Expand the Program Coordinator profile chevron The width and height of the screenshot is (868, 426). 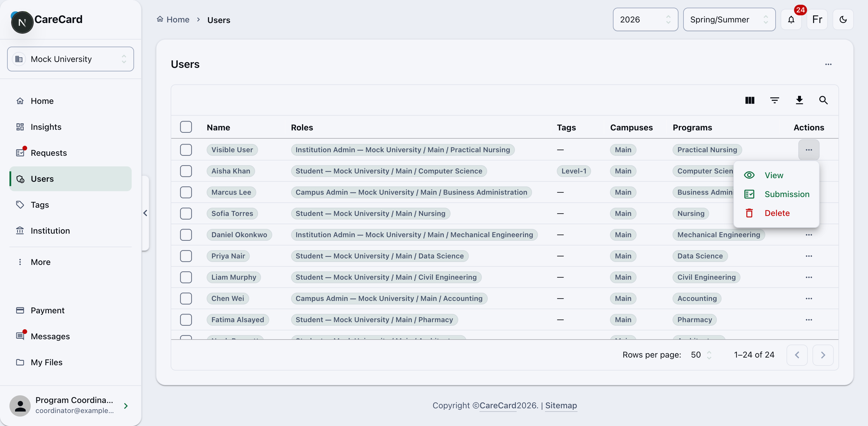[126, 406]
